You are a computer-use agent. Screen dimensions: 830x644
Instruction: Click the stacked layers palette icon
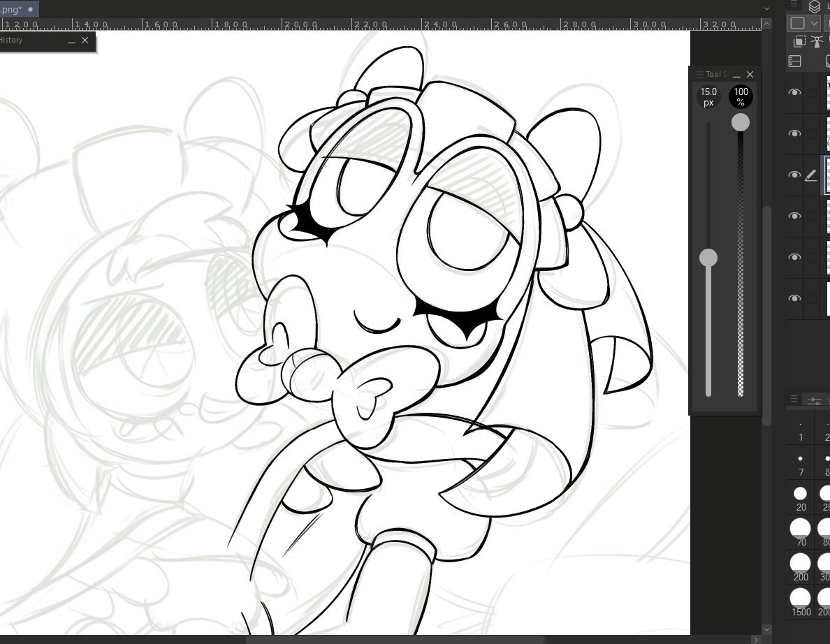point(814,6)
